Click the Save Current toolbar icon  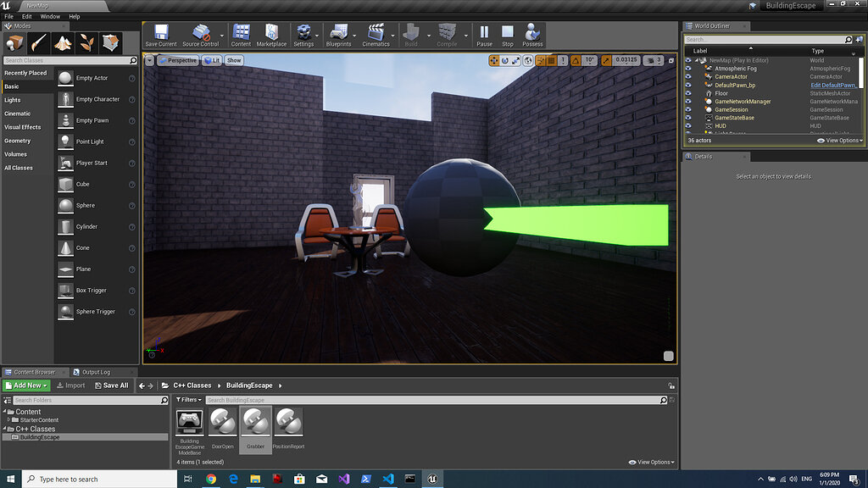click(161, 35)
